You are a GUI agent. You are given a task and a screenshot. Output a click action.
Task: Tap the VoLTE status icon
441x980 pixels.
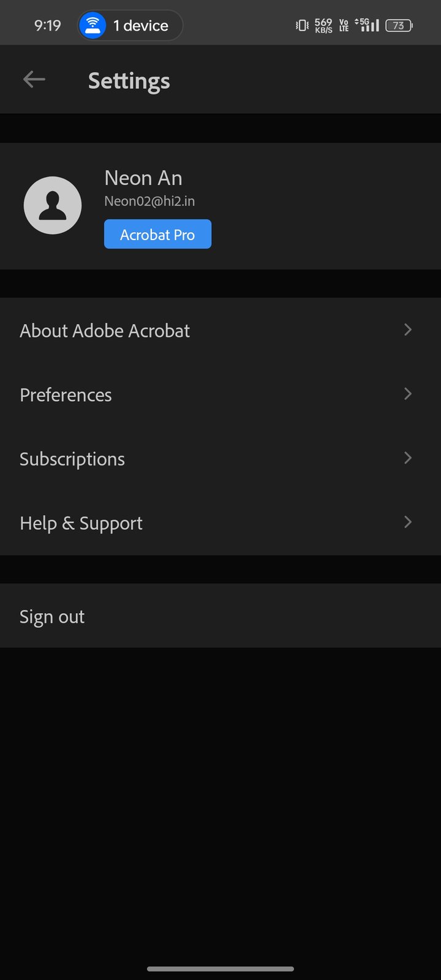tap(344, 26)
